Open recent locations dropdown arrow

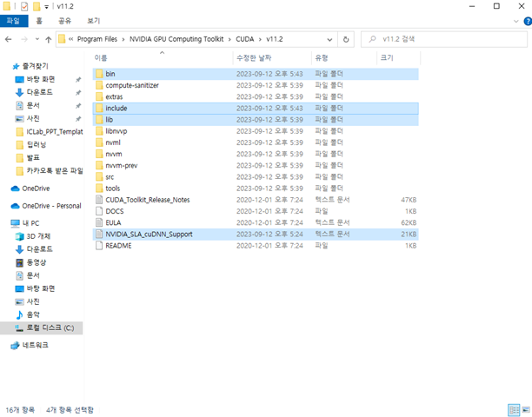click(37, 39)
